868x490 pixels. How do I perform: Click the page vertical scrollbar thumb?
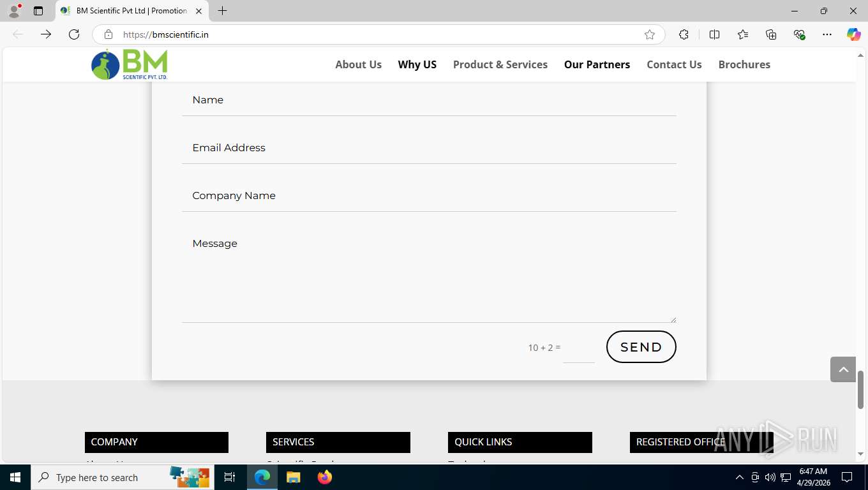coord(860,389)
